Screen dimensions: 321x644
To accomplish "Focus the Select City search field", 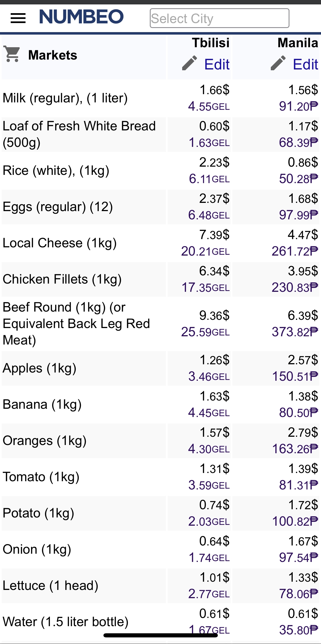I will point(219,18).
